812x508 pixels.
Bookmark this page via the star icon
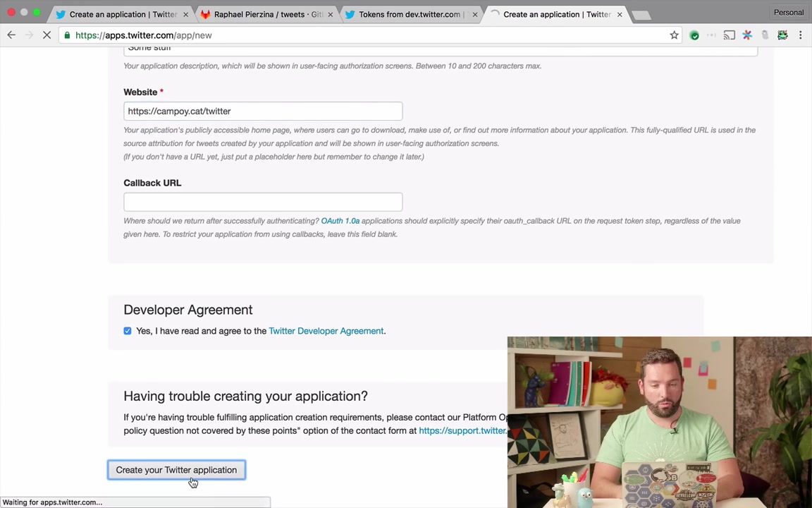(x=674, y=35)
